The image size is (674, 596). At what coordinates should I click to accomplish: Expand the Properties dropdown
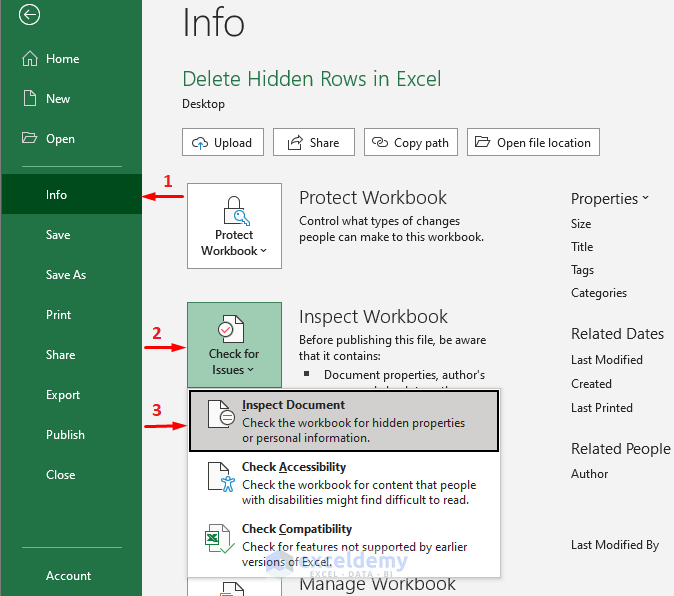click(x=610, y=199)
